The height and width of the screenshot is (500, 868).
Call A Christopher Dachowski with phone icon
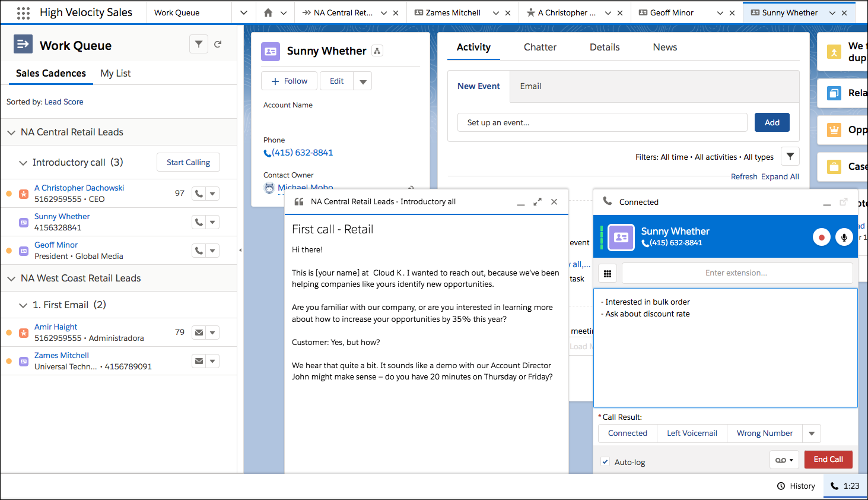click(199, 194)
